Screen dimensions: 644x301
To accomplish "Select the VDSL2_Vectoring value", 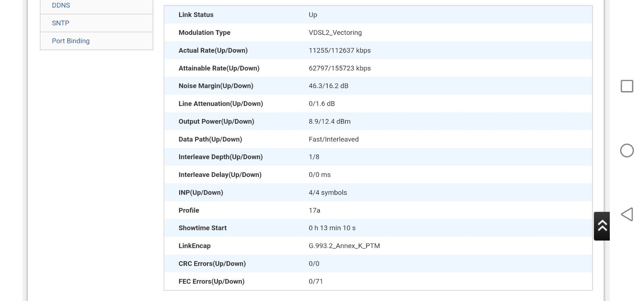I will click(x=335, y=33).
